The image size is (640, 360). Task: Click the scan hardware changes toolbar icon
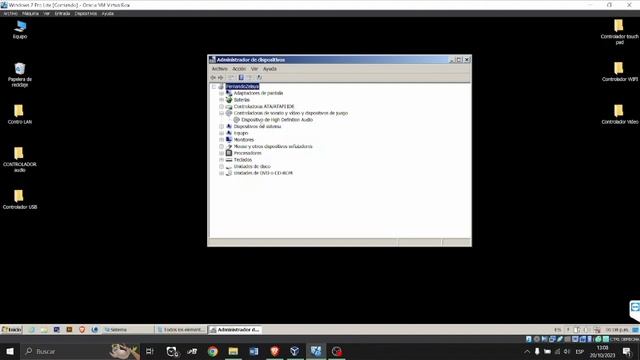click(259, 78)
